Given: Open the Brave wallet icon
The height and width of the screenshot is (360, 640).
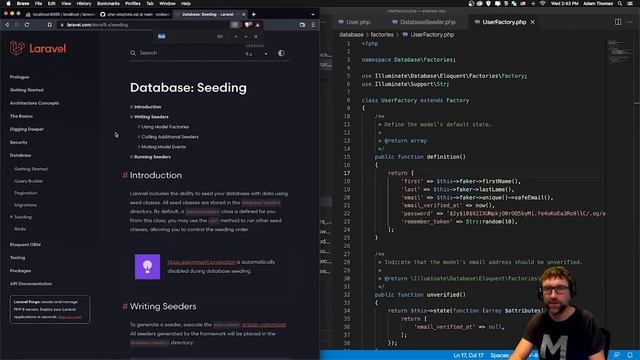Looking at the screenshot, I should point(302,25).
